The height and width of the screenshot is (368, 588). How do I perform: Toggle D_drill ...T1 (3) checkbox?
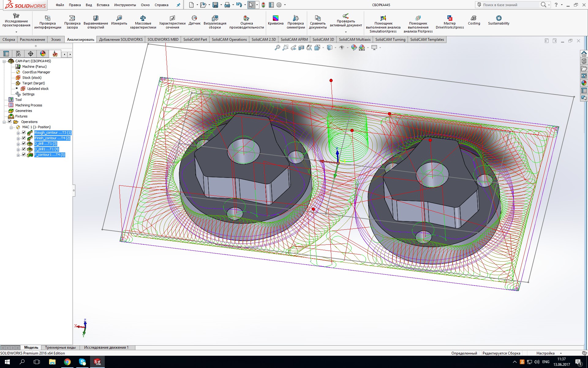tap(24, 144)
